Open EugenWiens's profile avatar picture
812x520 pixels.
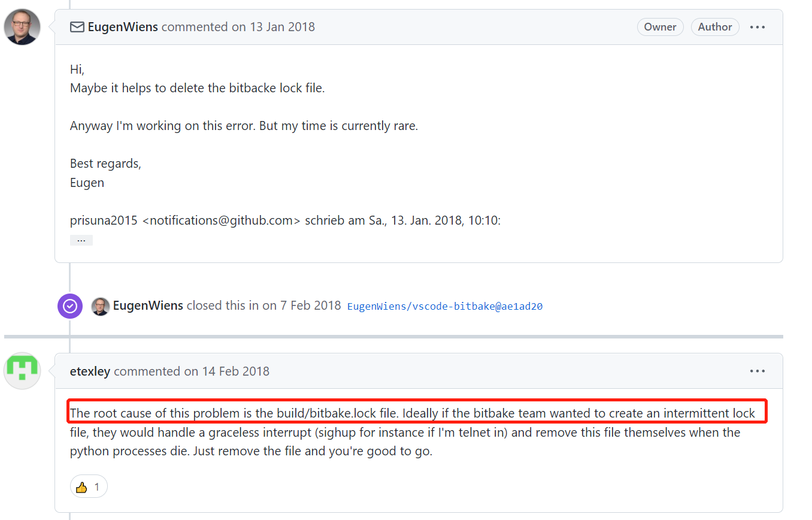(22, 27)
